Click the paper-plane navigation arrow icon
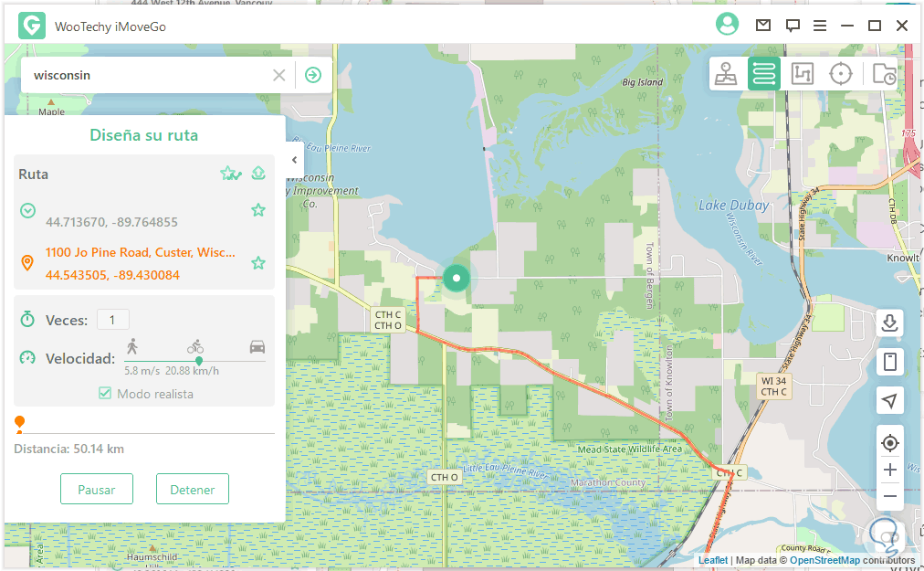Image resolution: width=924 pixels, height=571 pixels. point(890,401)
